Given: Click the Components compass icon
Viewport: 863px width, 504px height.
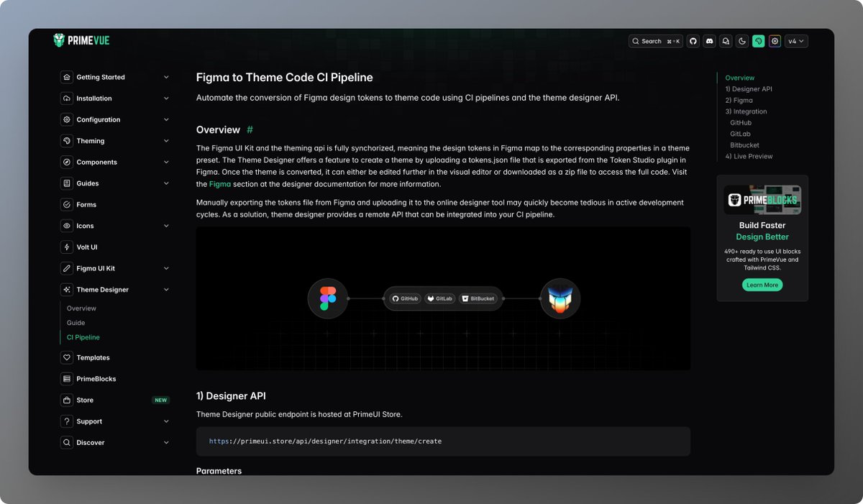Looking at the screenshot, I should pos(67,162).
